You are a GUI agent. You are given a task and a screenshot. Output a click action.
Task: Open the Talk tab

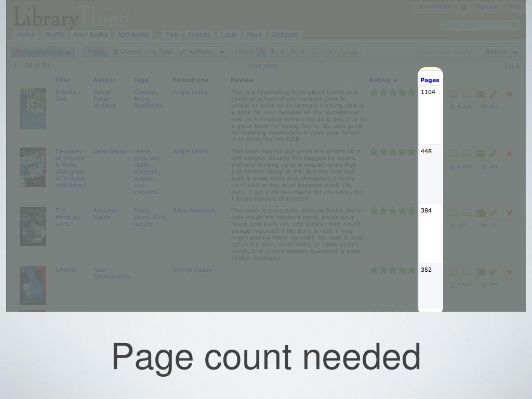tap(172, 35)
